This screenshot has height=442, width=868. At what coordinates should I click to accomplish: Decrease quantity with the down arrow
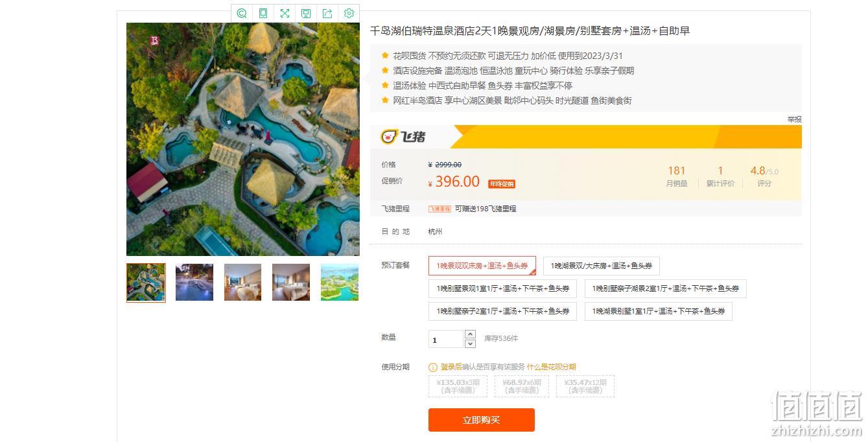(x=471, y=343)
